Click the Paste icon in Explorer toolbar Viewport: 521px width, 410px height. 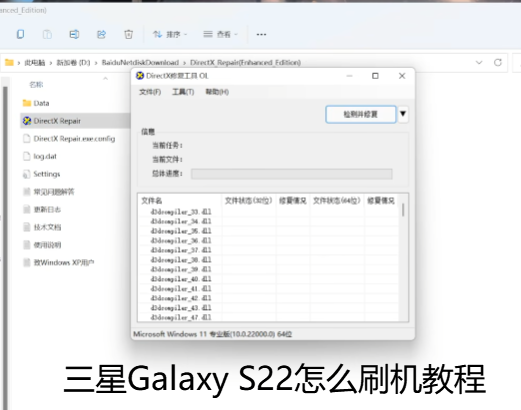click(47, 34)
